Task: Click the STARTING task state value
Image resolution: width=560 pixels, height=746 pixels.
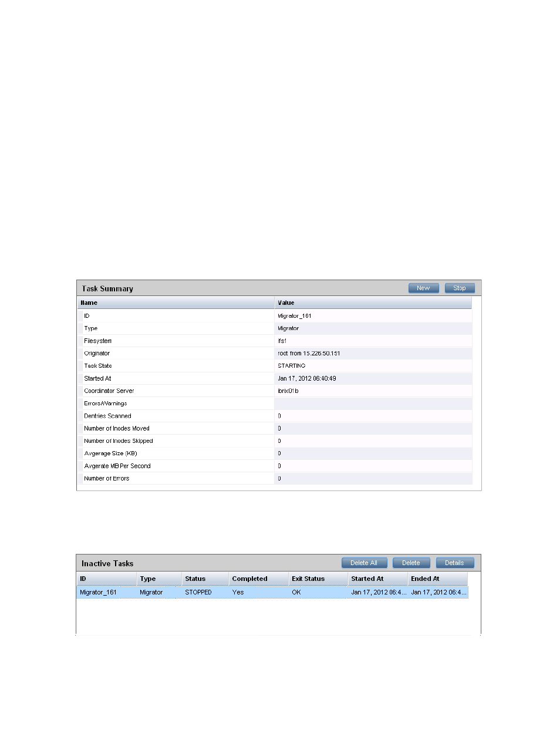Action: click(292, 366)
